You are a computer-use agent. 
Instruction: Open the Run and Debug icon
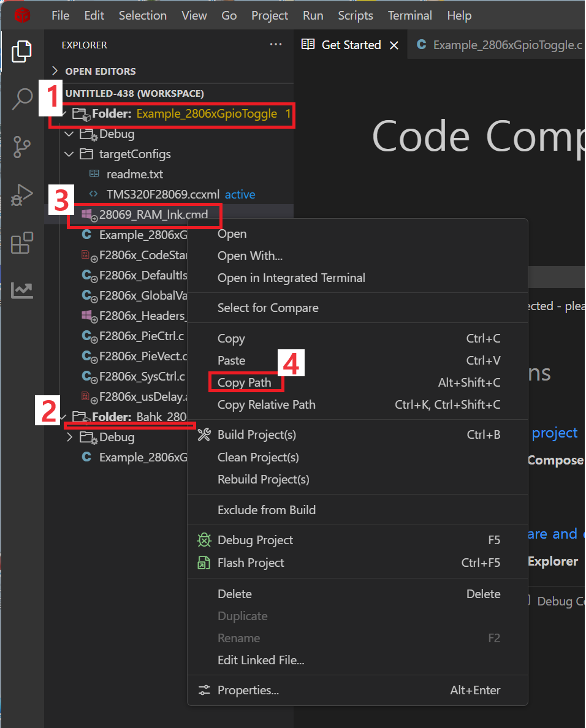(22, 194)
